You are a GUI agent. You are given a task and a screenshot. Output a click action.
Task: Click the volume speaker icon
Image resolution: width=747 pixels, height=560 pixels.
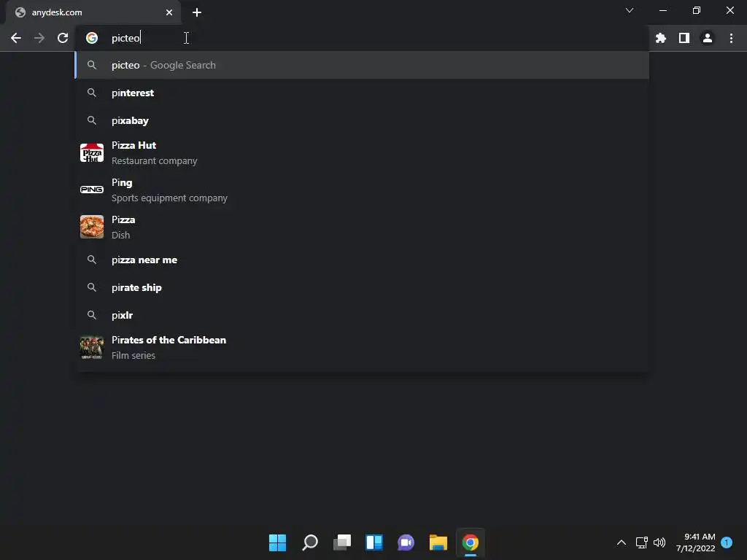click(x=659, y=542)
